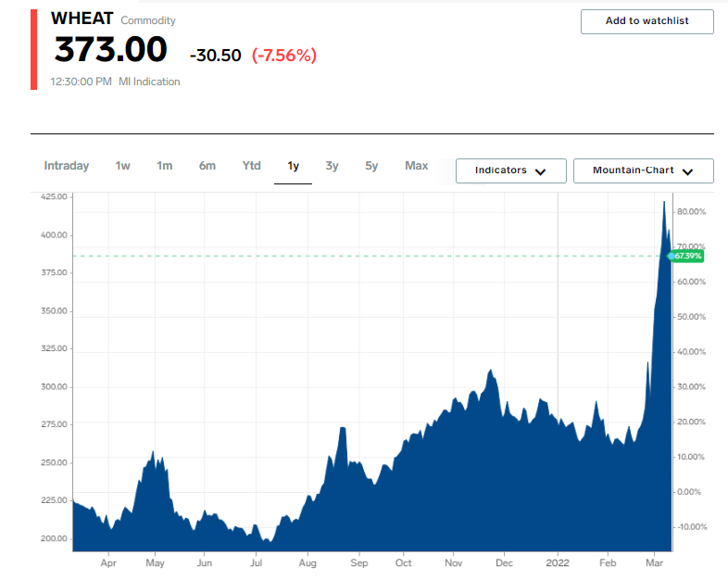Click the 300.00 y-axis label
Viewport: 728px width, 580px height.
[54, 387]
